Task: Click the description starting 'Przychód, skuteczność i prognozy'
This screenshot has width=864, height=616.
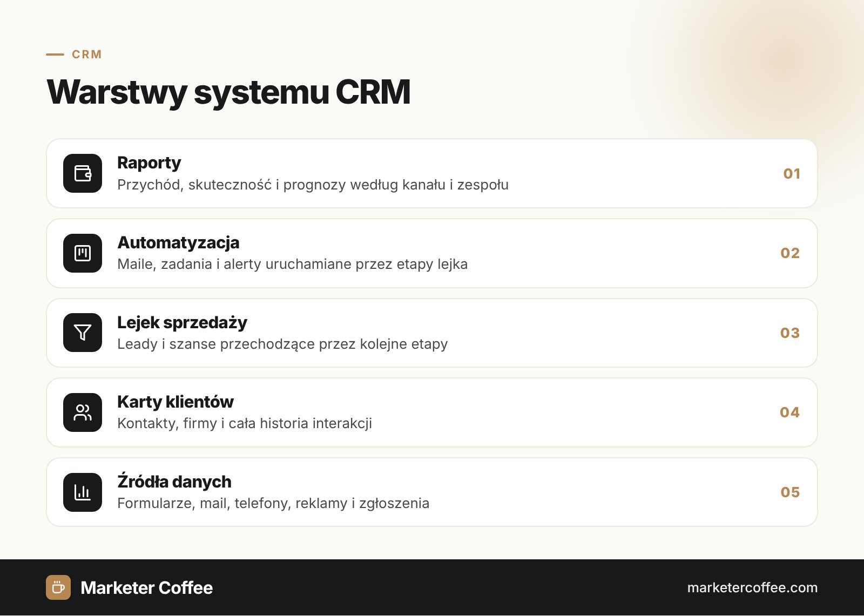Action: [313, 185]
